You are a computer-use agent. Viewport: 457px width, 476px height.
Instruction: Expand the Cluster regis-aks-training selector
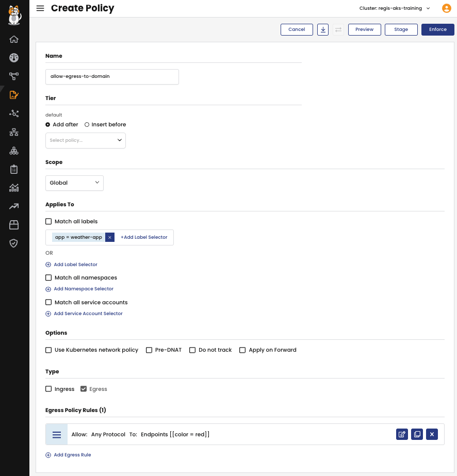click(395, 8)
